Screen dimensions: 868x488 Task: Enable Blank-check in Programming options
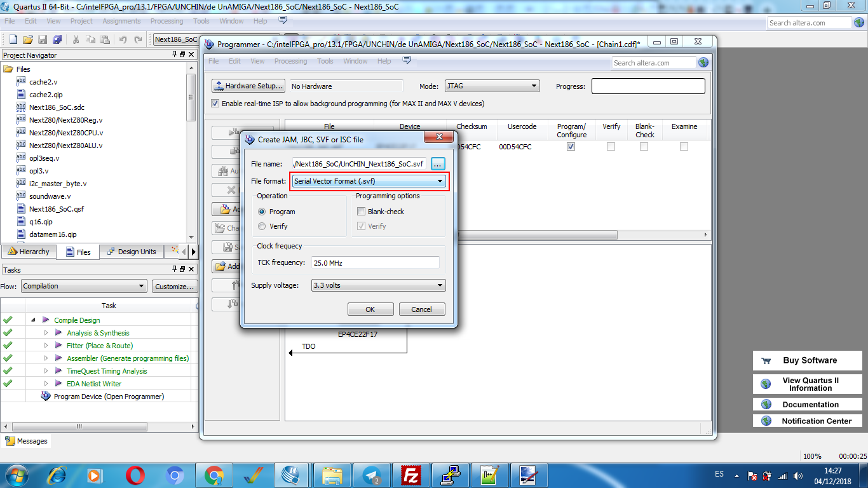pyautogui.click(x=361, y=212)
